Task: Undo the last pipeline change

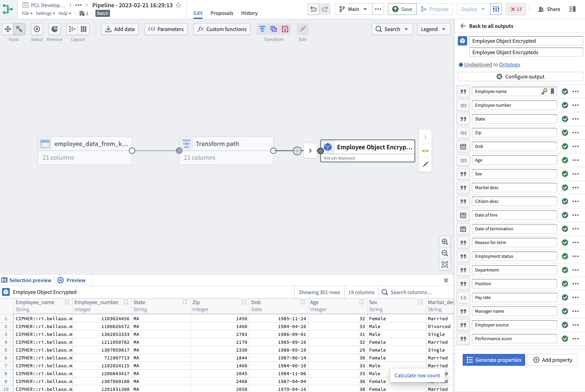Action: coord(313,9)
